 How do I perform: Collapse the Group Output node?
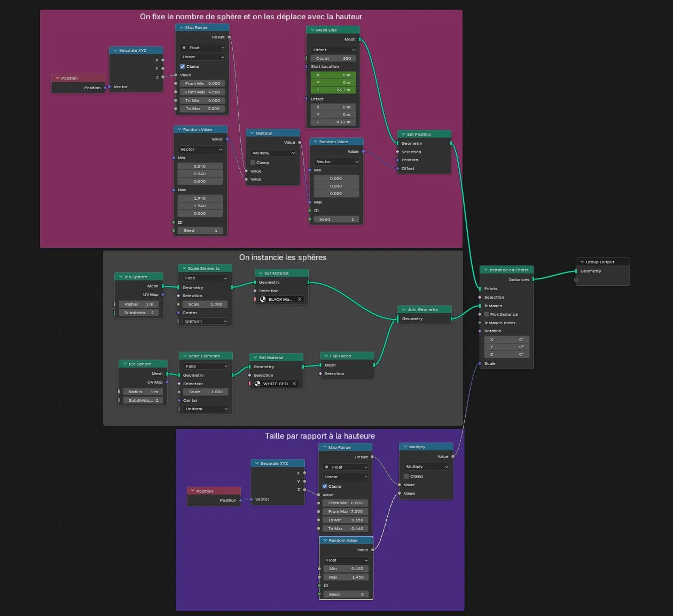[x=582, y=262]
